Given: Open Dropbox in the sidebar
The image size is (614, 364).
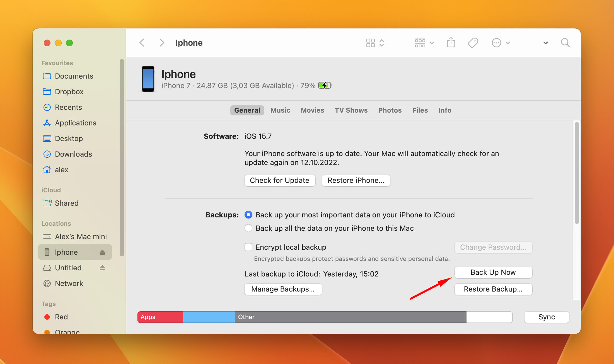Looking at the screenshot, I should (x=75, y=92).
